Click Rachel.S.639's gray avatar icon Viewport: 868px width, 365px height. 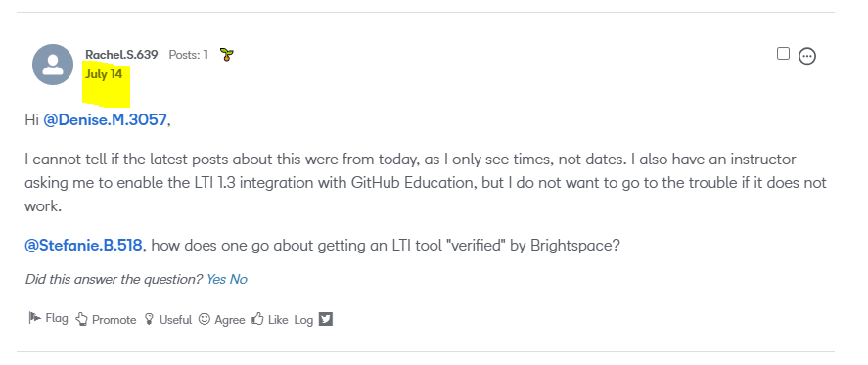click(x=53, y=65)
